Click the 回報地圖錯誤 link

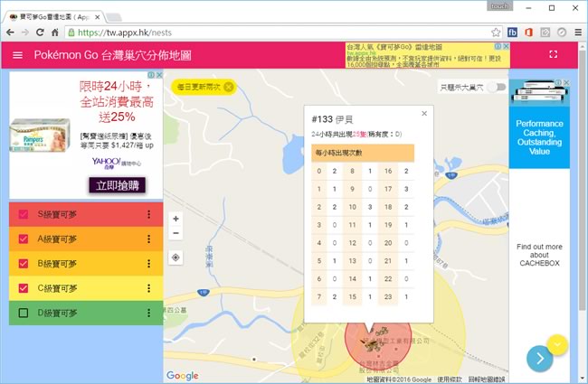click(487, 379)
